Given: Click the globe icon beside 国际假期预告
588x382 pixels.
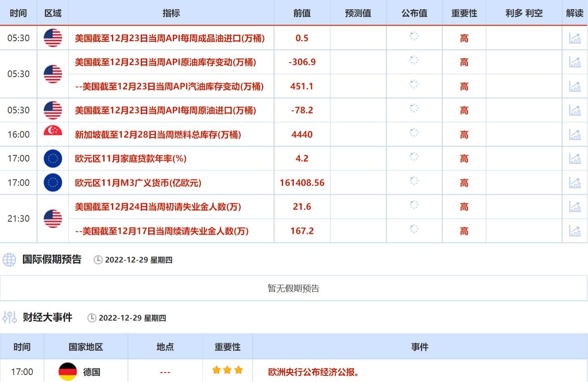Looking at the screenshot, I should [x=9, y=260].
